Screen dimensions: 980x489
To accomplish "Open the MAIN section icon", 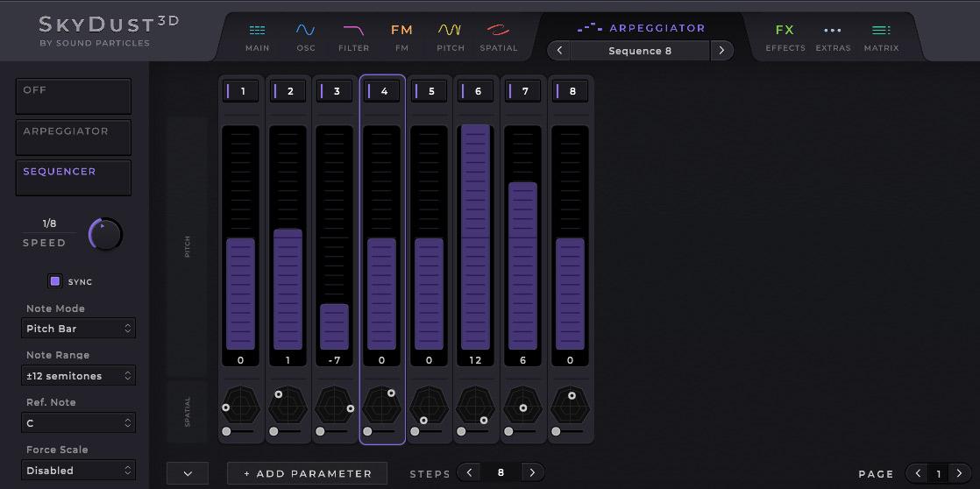I will click(257, 37).
